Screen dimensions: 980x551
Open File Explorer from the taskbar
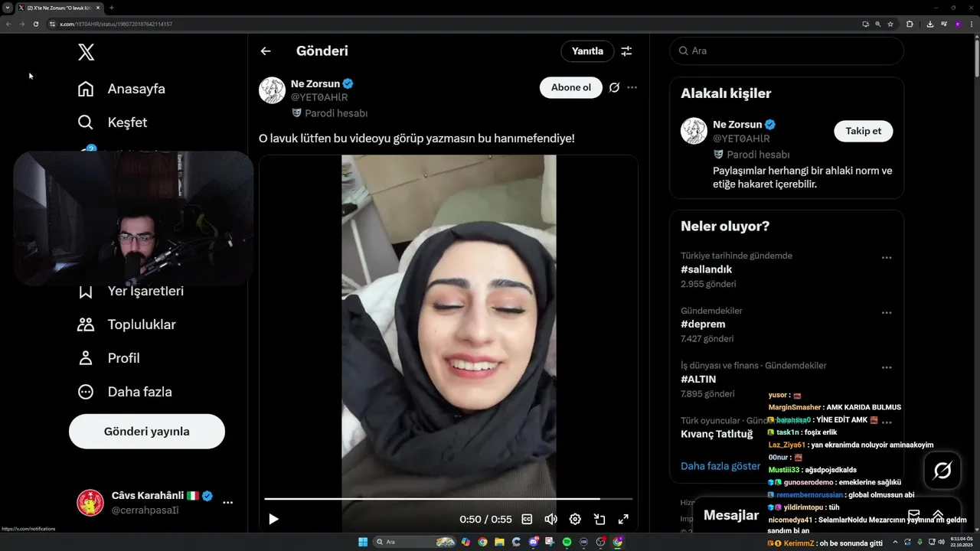click(499, 542)
